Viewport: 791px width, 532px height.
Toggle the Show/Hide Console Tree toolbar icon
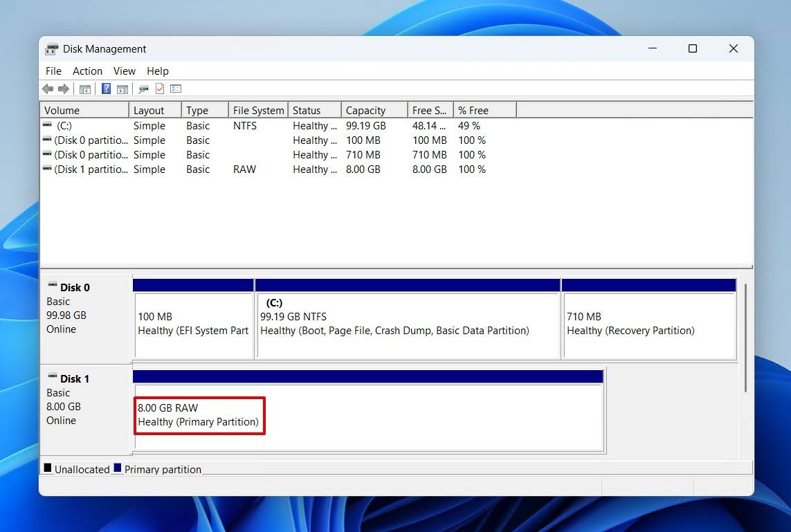(x=84, y=89)
